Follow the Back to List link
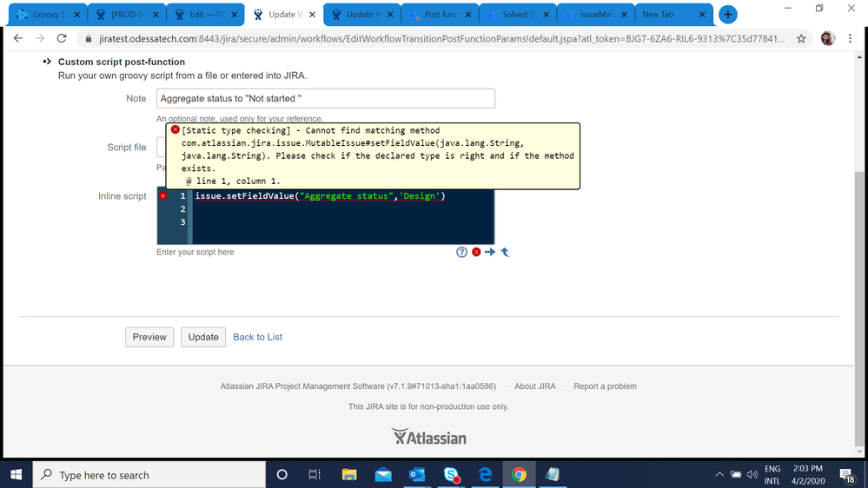This screenshot has height=488, width=868. click(x=257, y=337)
